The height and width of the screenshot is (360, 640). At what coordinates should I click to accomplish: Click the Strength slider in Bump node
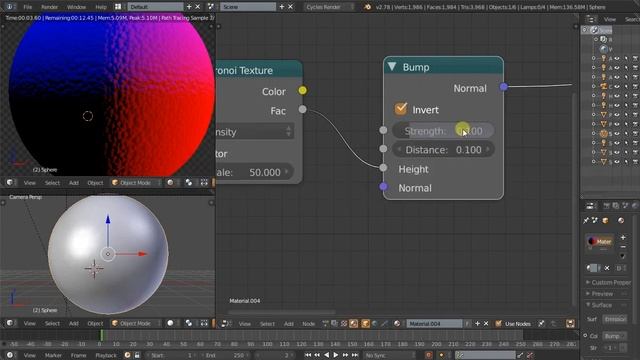pyautogui.click(x=443, y=131)
